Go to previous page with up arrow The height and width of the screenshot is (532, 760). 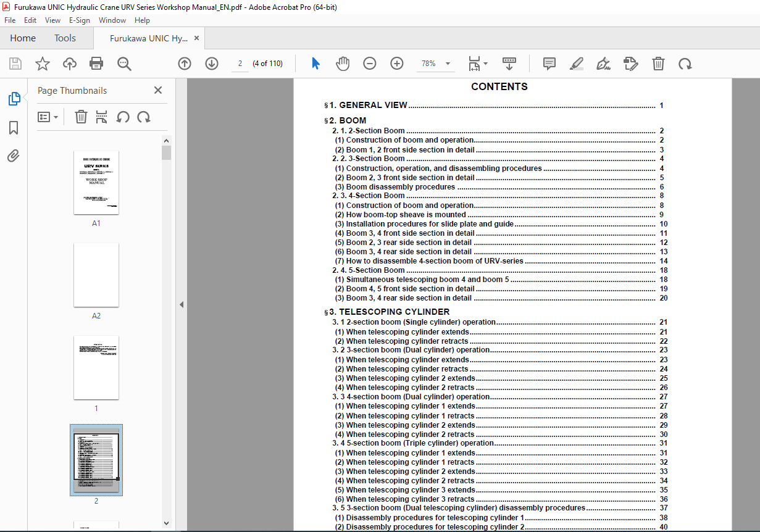tap(185, 64)
